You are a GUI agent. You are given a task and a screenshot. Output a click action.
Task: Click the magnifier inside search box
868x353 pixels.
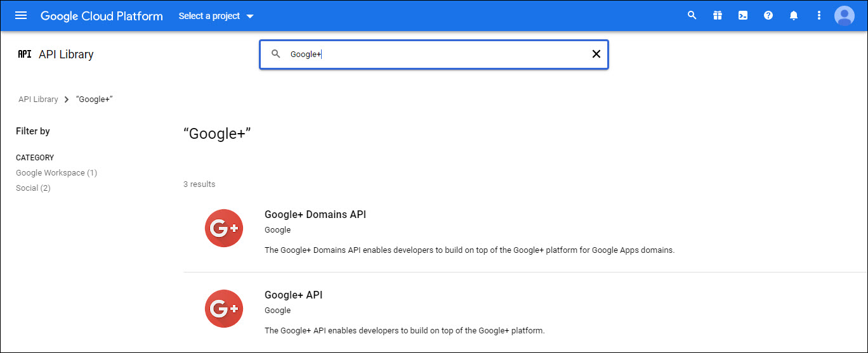coord(276,55)
